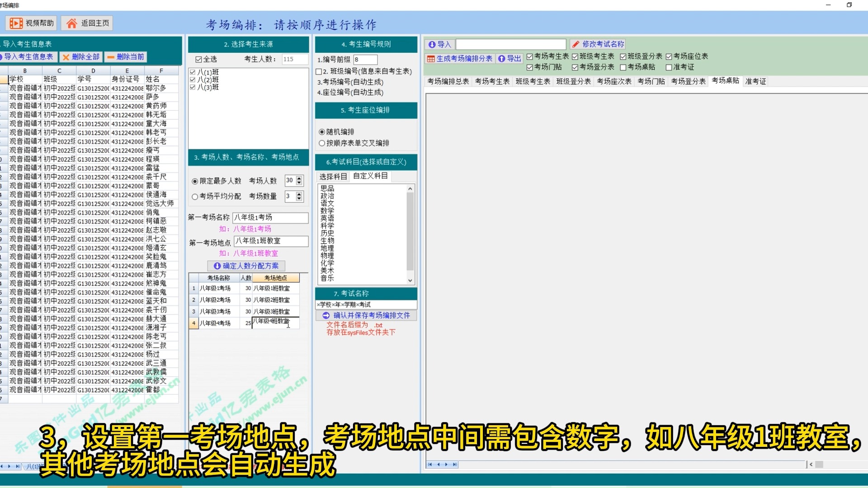
Task: Enable 班级编号 from student table checkbox
Action: [319, 71]
